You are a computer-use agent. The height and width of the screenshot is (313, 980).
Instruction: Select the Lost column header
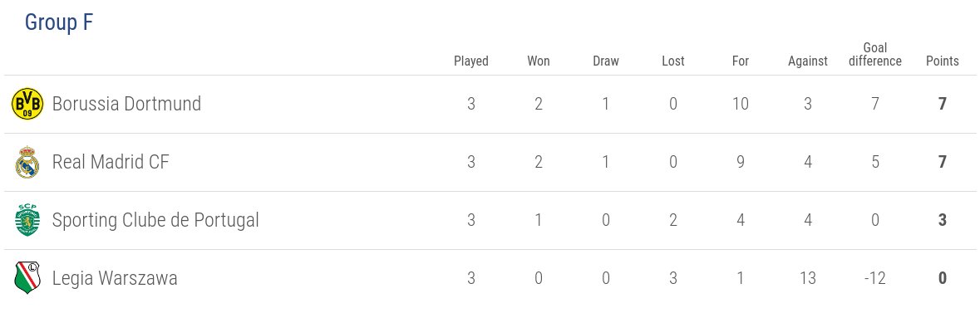pos(673,61)
